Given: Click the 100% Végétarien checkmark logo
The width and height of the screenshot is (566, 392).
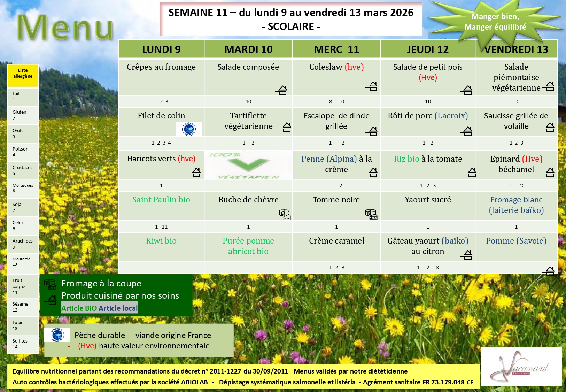Looking at the screenshot, I should coord(248,165).
